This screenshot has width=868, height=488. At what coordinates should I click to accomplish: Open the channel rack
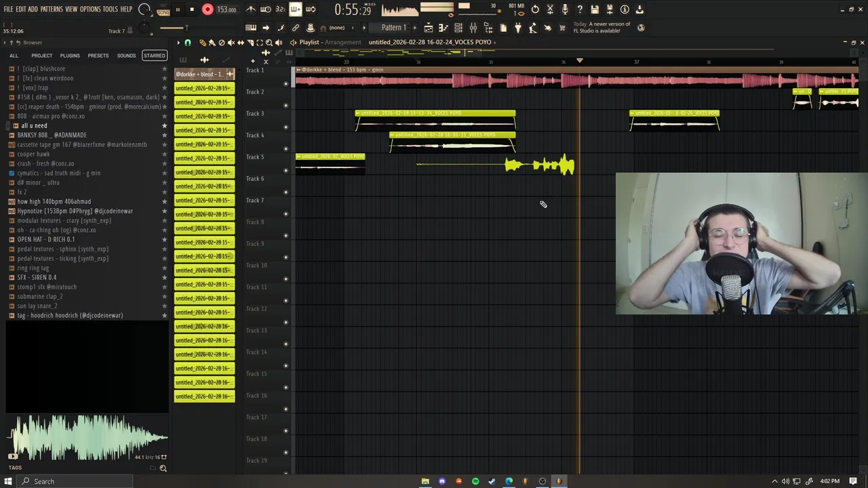pyautogui.click(x=458, y=28)
